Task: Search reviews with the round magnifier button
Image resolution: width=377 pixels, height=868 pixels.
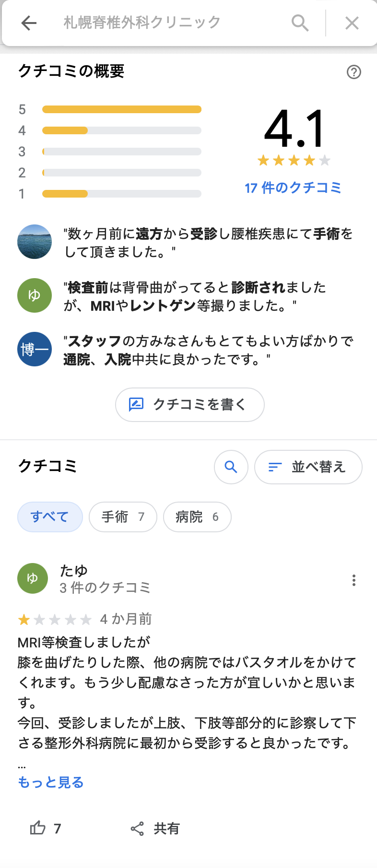Action: coord(231,467)
